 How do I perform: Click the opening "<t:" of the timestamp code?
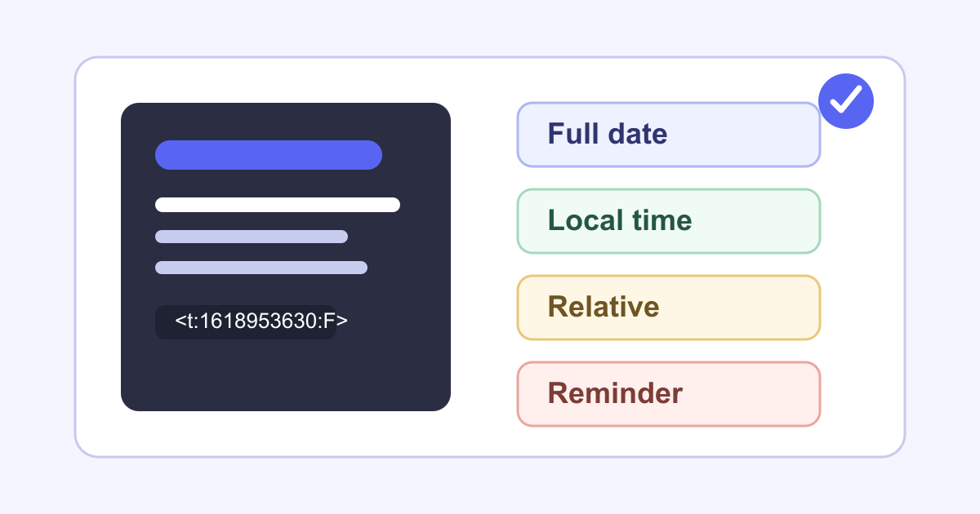point(187,322)
